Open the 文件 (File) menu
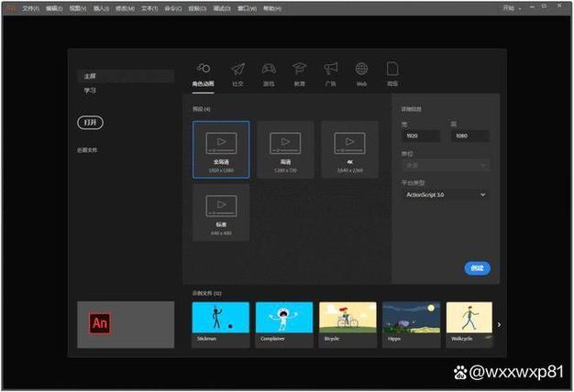574x392 pixels. tap(30, 8)
